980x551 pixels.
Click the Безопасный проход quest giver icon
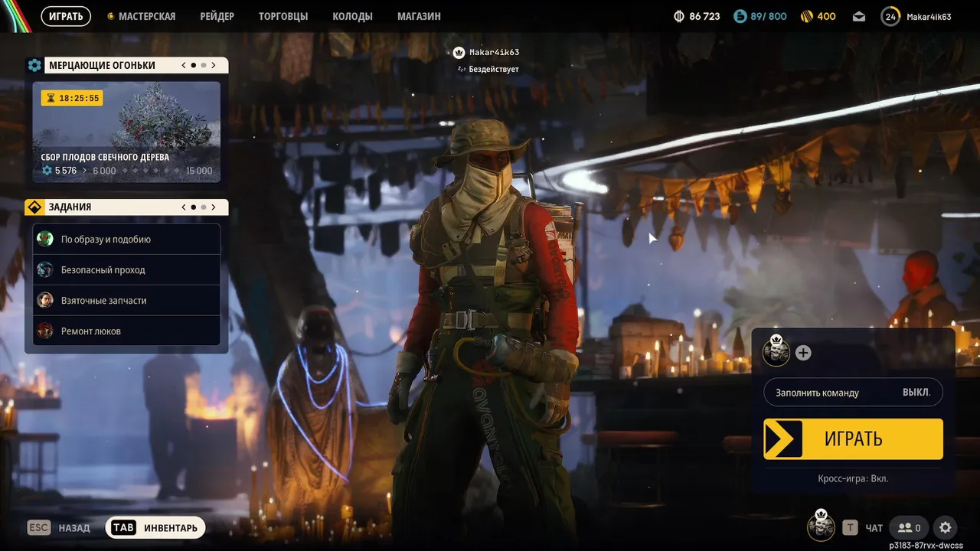coord(45,269)
